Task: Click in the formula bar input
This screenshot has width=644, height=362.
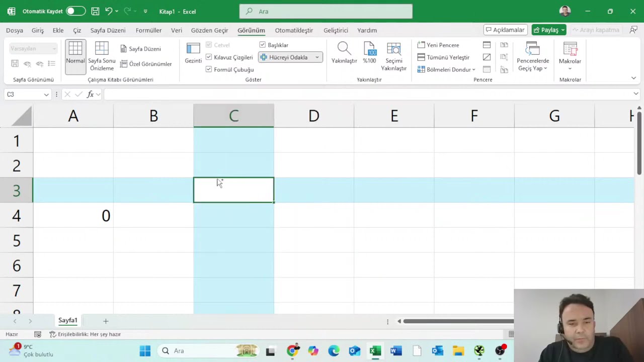Action: coord(367,94)
